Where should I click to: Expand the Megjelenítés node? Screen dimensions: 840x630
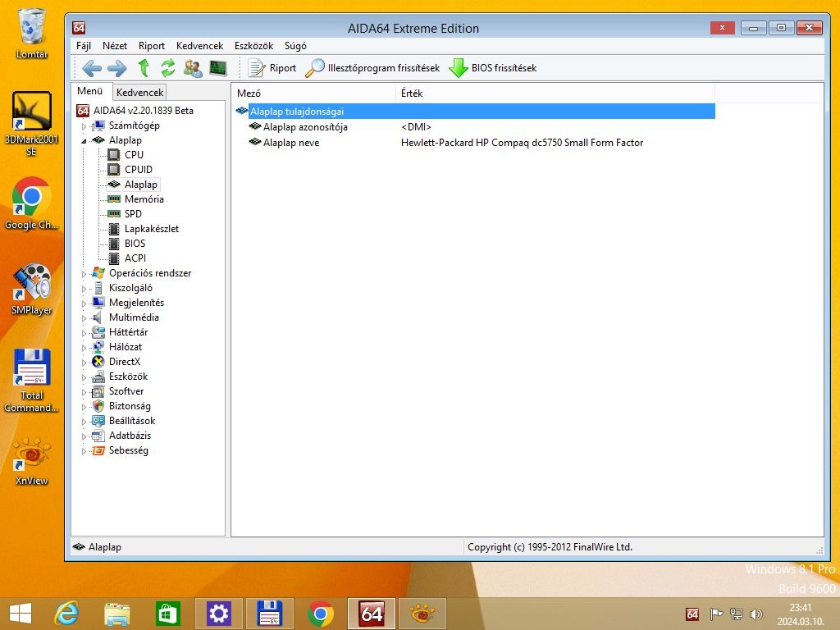[84, 304]
